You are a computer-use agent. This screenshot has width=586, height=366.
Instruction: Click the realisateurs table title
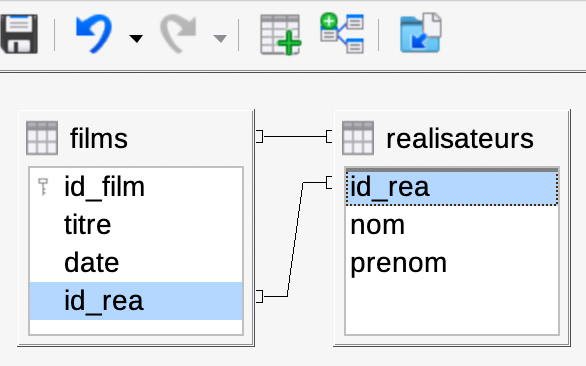(x=460, y=138)
